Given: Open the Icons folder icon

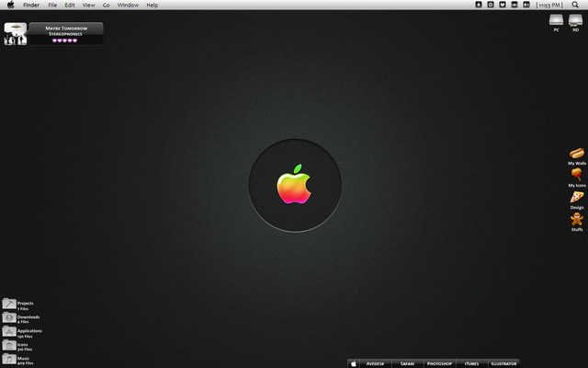Looking at the screenshot, I should [9, 346].
